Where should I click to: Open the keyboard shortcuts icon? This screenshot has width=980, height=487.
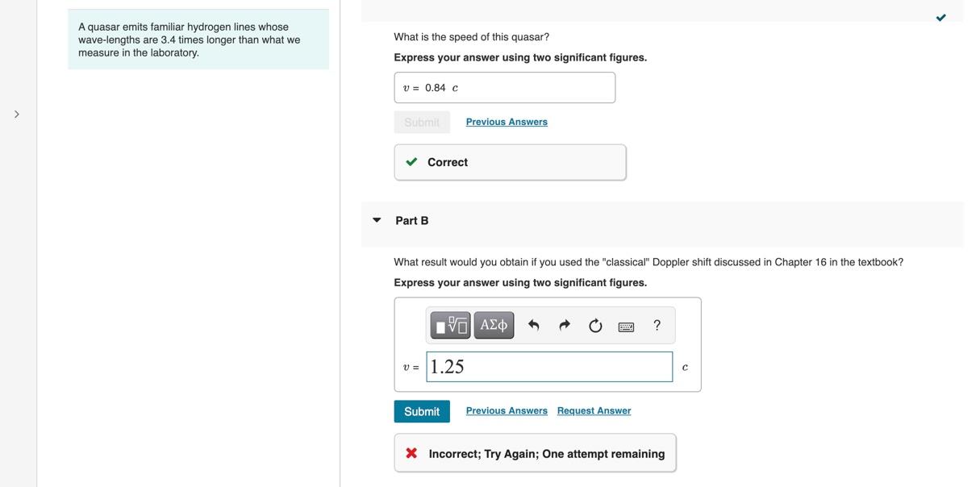[x=626, y=326]
